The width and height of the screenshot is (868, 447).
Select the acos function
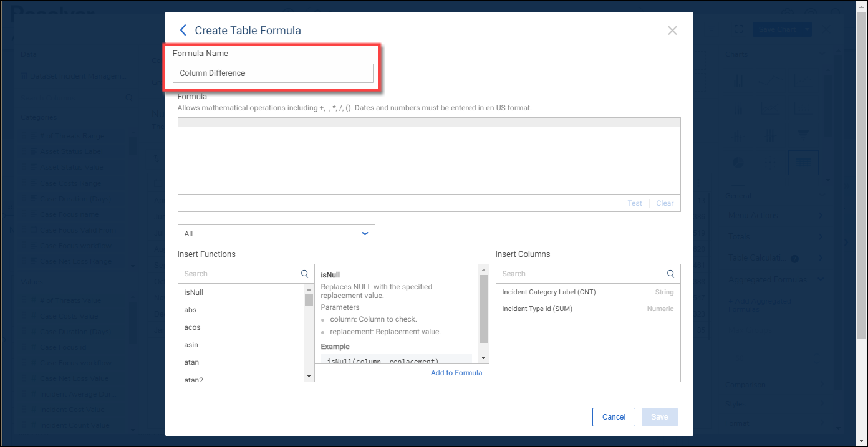192,327
